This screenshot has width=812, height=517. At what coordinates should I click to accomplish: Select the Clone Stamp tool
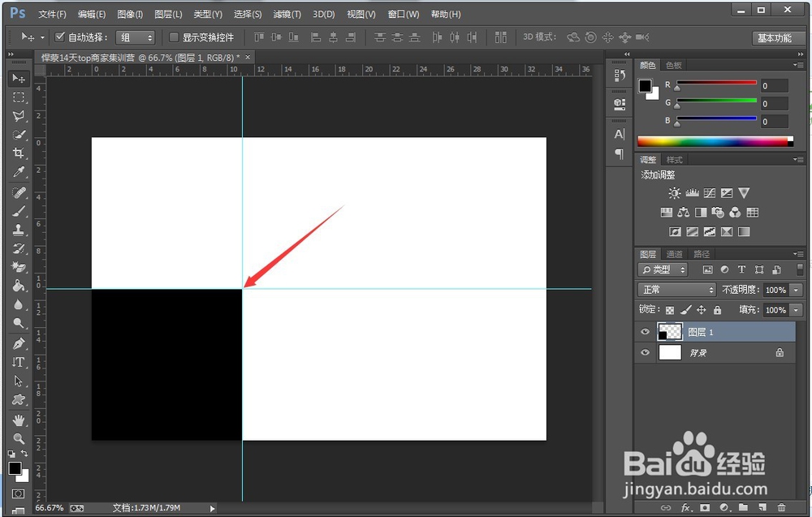pyautogui.click(x=19, y=230)
